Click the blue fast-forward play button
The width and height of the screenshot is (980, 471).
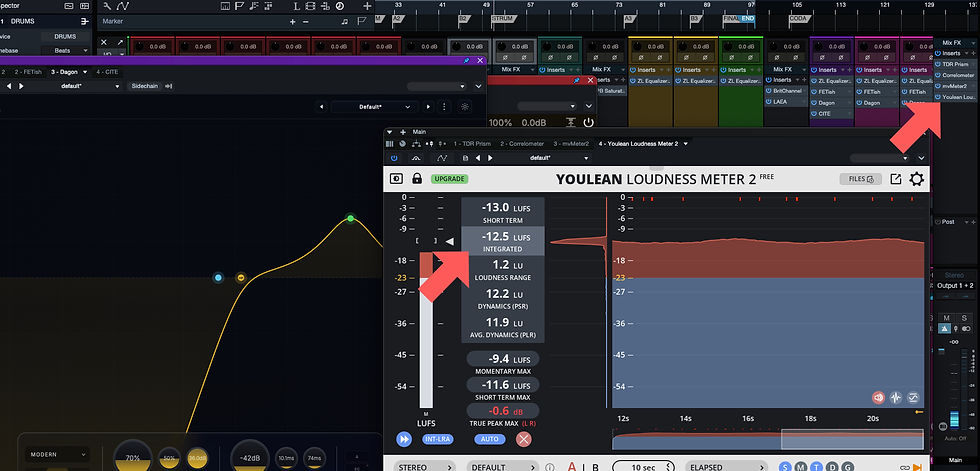pos(404,439)
